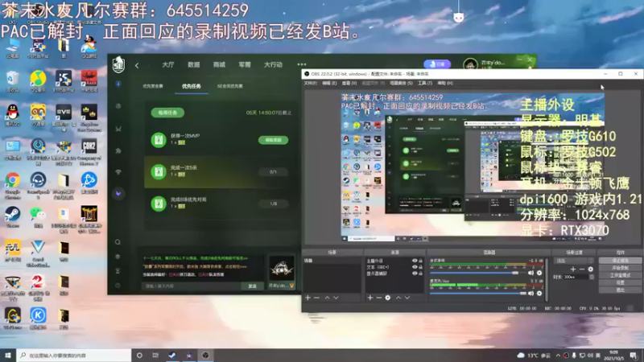Click the green 每周任务 pill
This screenshot has width=644, height=362.
point(167,113)
